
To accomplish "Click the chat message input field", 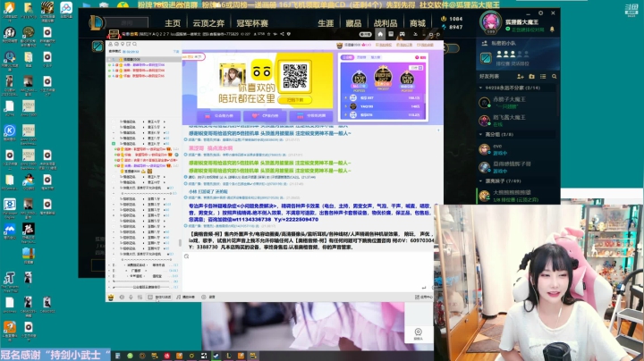I will [308, 273].
